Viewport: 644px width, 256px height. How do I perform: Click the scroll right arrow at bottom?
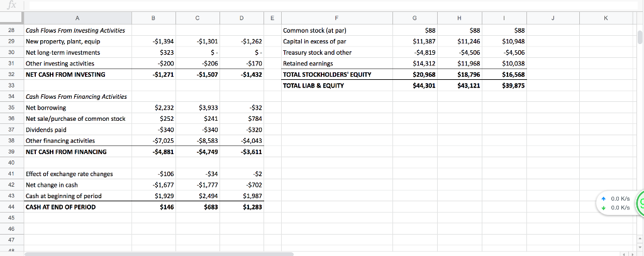(633, 254)
